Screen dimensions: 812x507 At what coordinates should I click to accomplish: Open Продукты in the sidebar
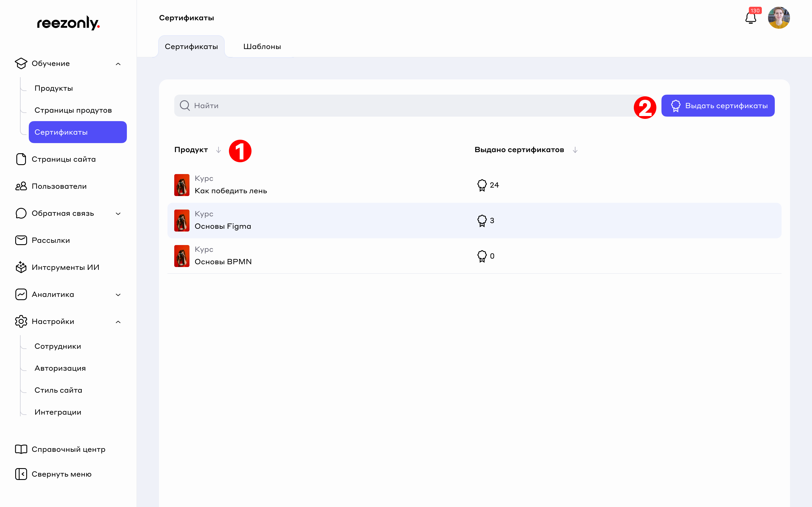(x=54, y=88)
